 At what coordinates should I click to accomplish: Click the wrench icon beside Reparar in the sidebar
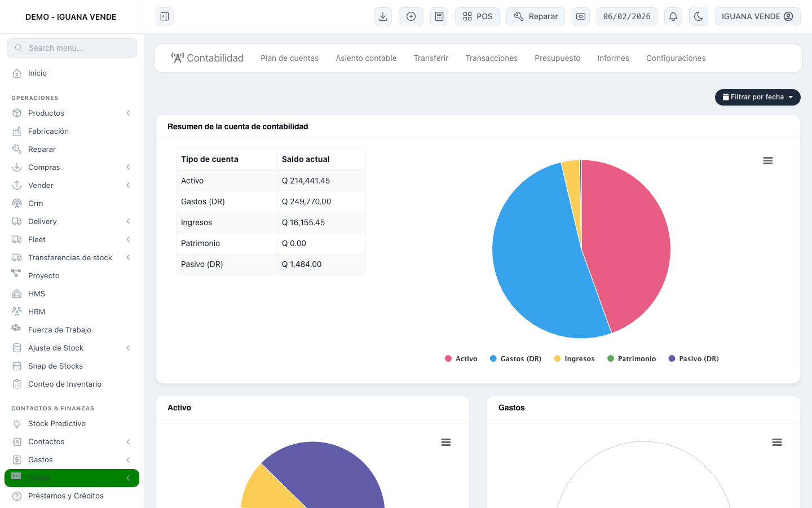pyautogui.click(x=17, y=149)
